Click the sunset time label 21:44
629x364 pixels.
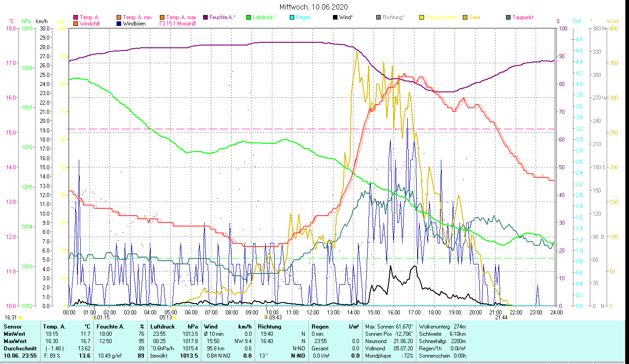501,318
